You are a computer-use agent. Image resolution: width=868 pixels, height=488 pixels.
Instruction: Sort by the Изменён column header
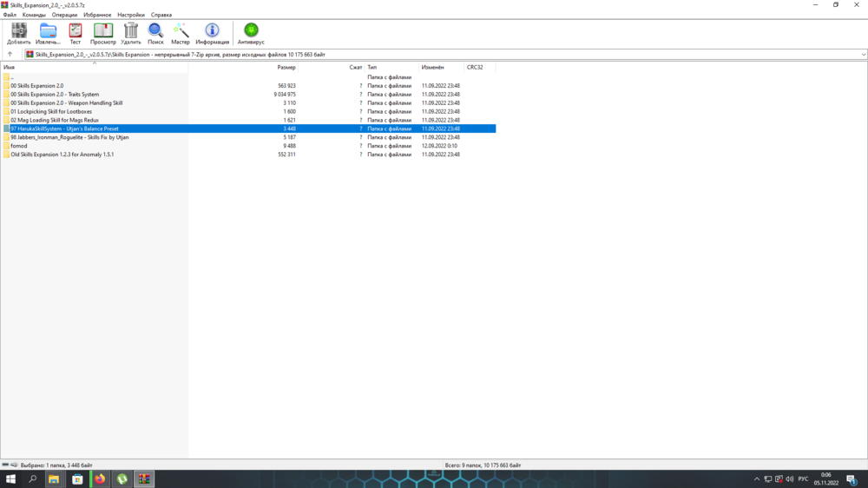point(441,67)
